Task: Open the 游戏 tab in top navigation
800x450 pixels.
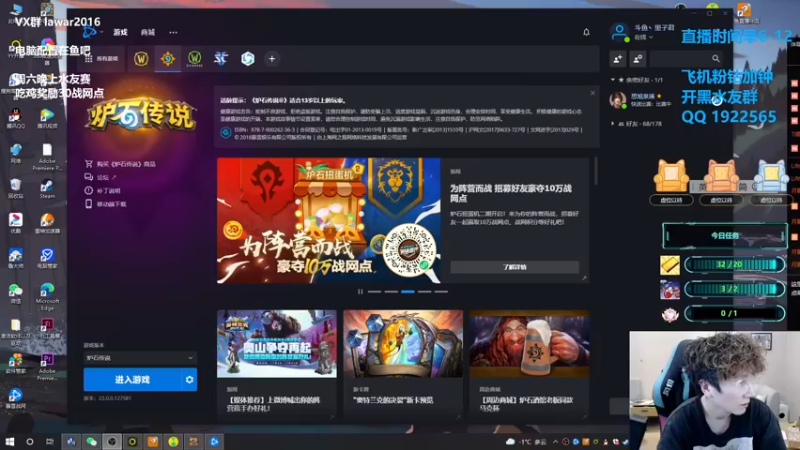Action: (120, 32)
